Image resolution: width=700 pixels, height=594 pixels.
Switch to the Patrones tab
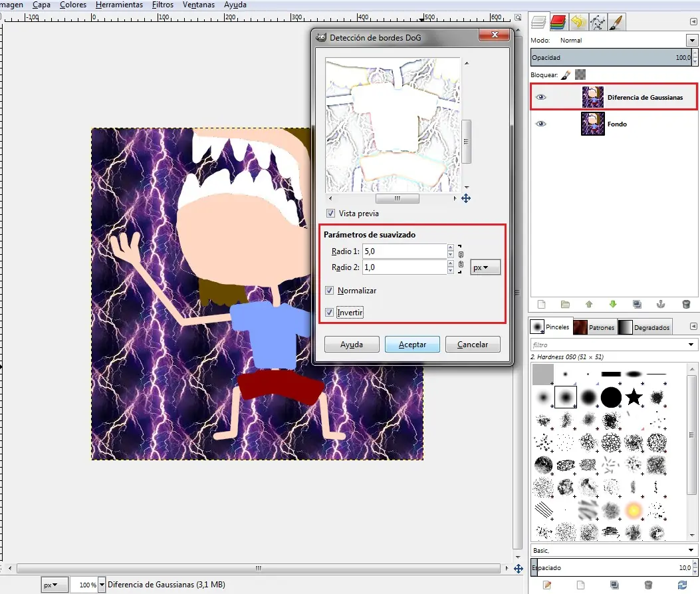click(x=594, y=327)
